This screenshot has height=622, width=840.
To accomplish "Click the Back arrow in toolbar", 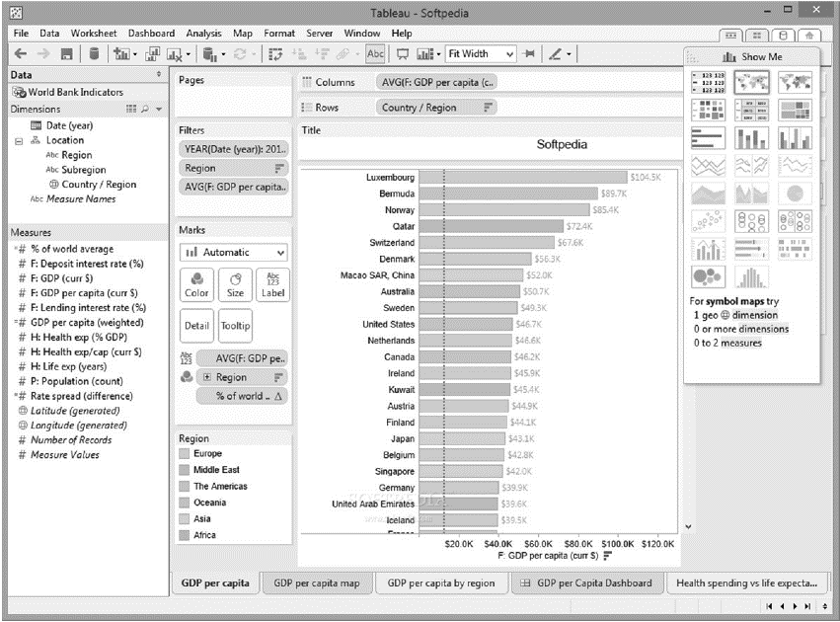I will pyautogui.click(x=21, y=53).
